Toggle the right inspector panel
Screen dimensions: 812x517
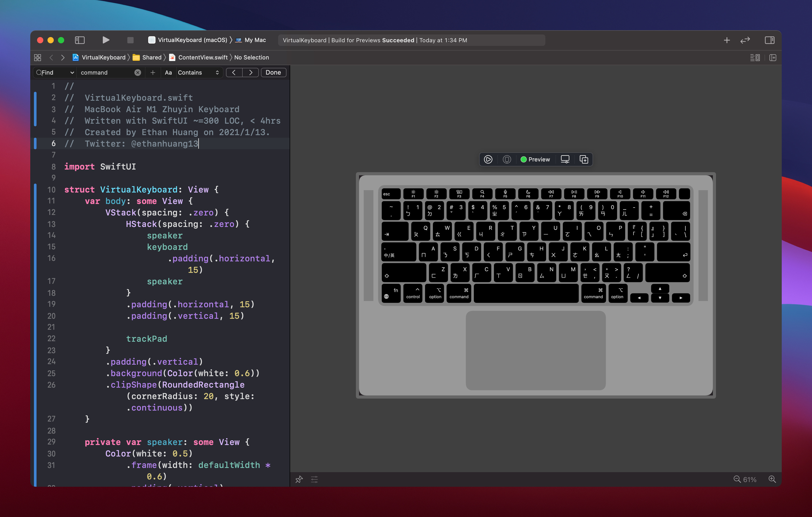point(769,40)
